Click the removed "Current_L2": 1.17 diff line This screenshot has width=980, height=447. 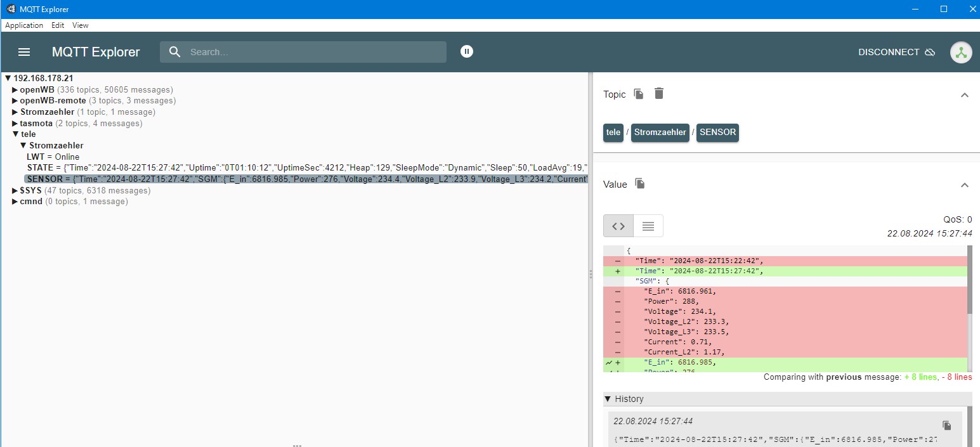[x=785, y=352]
